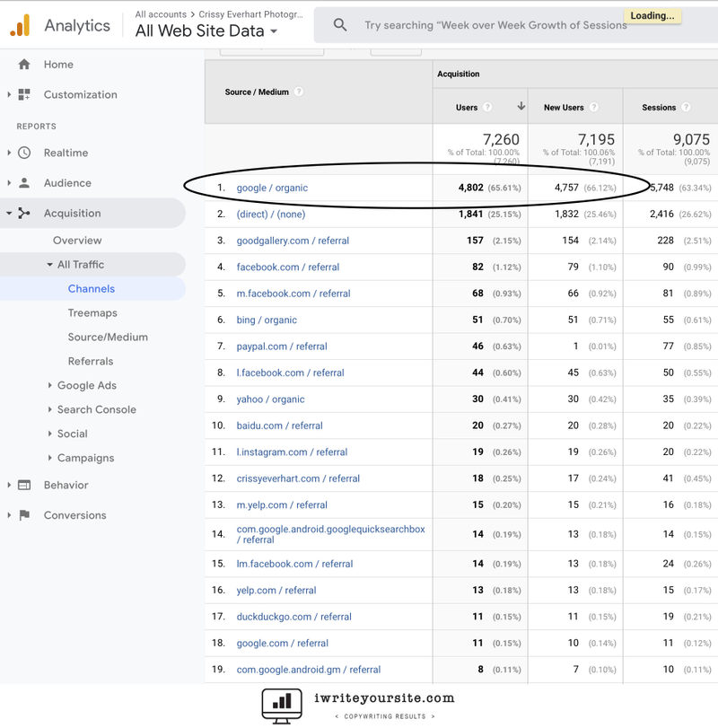Click the Behavior window icon

coord(24,485)
